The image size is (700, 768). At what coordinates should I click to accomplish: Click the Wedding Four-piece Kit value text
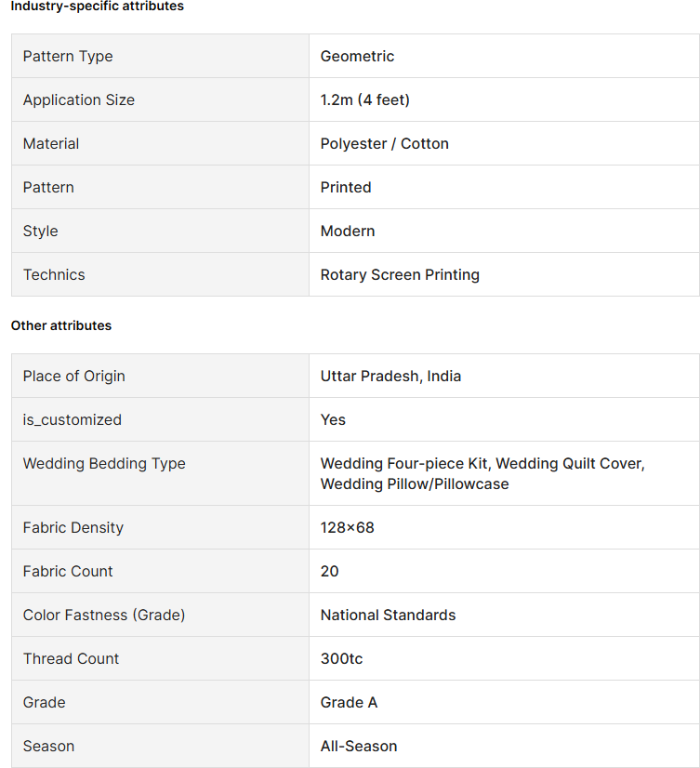pyautogui.click(x=405, y=463)
